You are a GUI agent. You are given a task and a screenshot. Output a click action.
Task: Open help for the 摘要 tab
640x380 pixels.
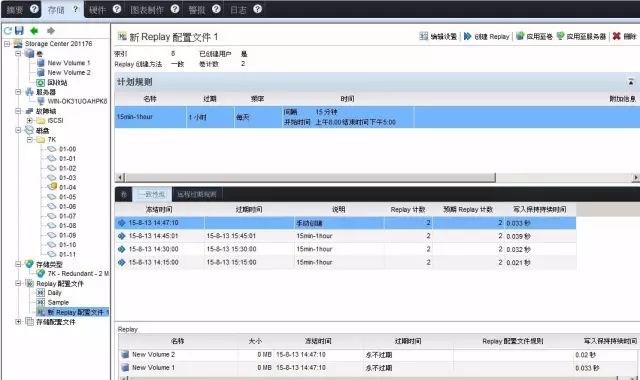(34, 9)
